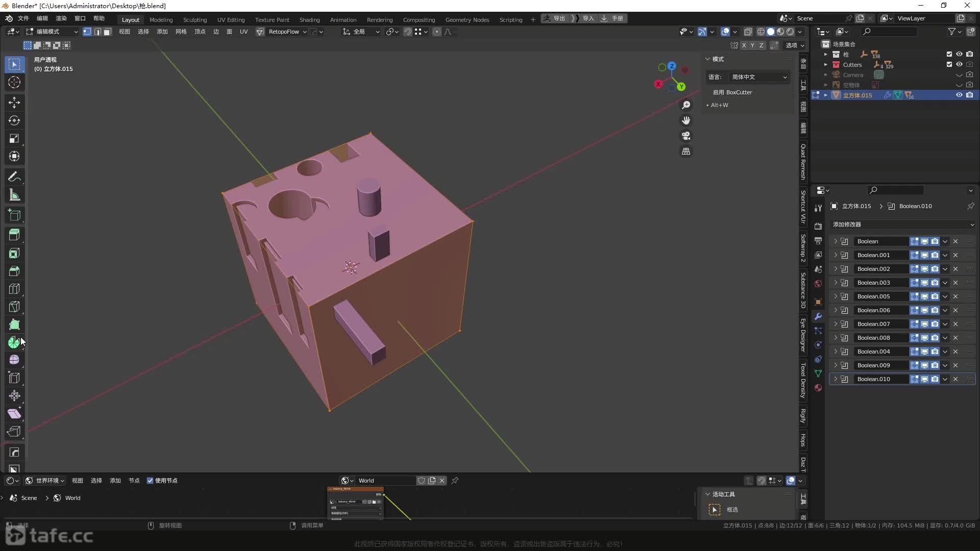Select the Spin tool

(x=14, y=342)
